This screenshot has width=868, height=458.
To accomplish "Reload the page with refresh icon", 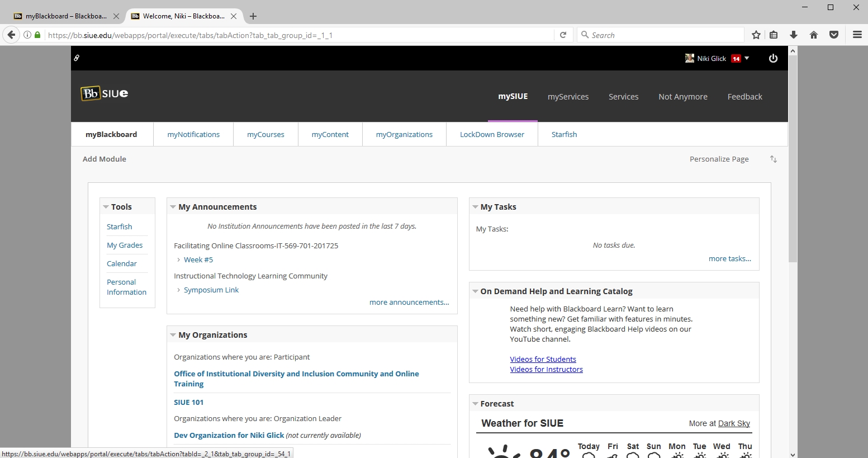I will point(563,35).
